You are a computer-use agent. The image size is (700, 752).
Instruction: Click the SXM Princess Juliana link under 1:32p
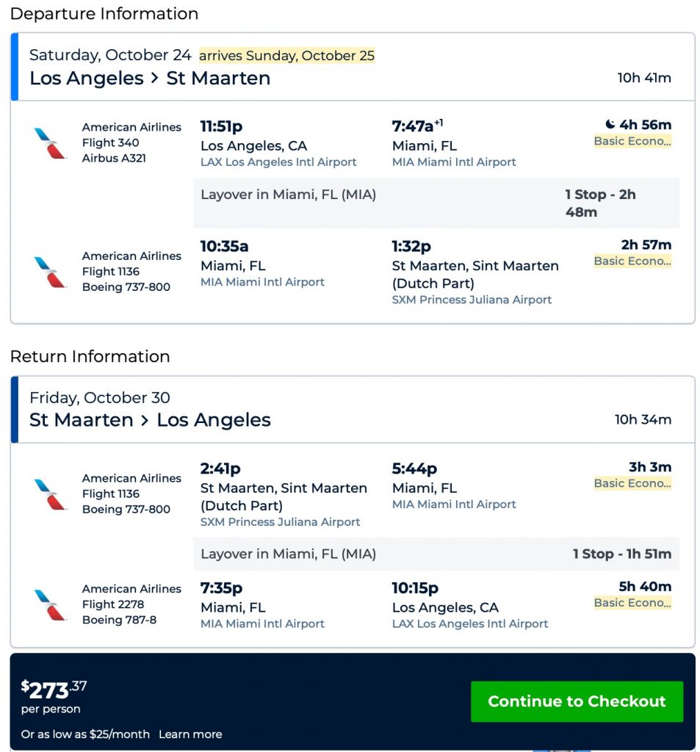click(x=472, y=300)
